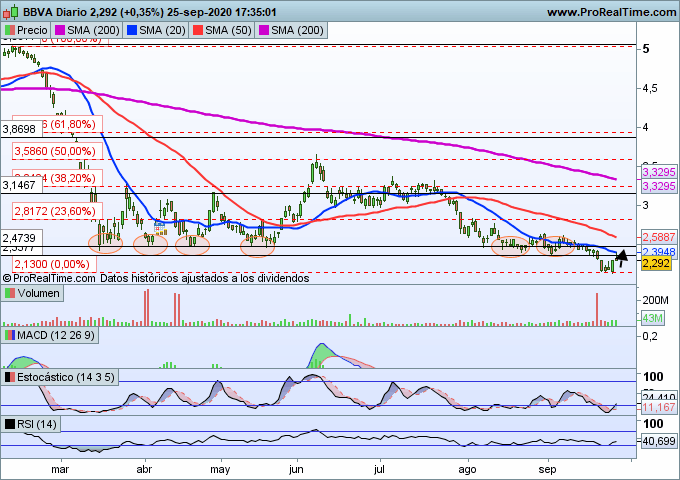Click the Volumen panel color icon

pos(10,294)
